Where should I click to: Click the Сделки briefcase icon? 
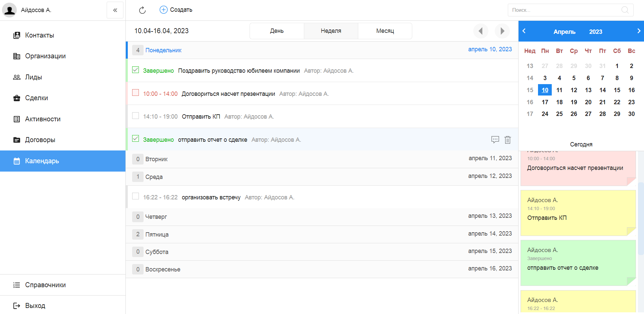point(17,98)
